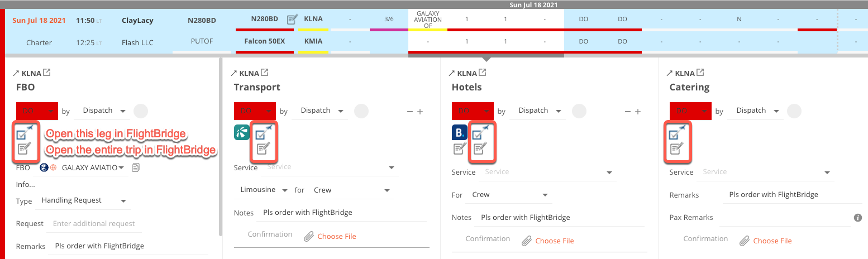
Task: Click the teal transport provider icon
Action: point(242,133)
